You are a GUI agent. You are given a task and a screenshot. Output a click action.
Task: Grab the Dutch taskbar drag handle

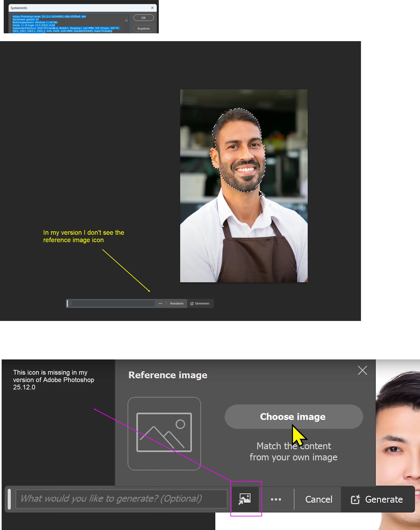pyautogui.click(x=67, y=303)
